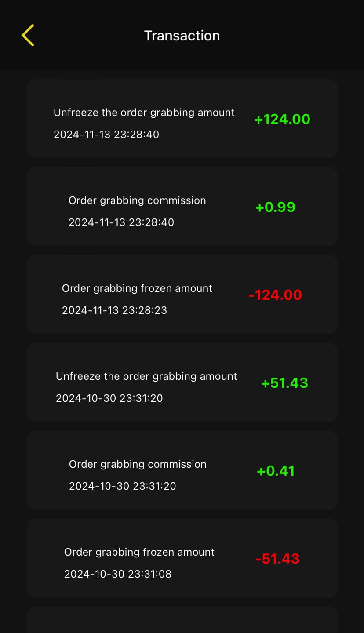The width and height of the screenshot is (364, 633).
Task: Tap the +124.00 green amount
Action: [282, 119]
